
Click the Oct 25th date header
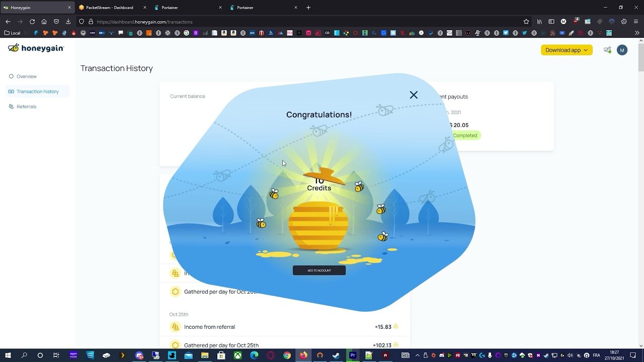(x=179, y=314)
